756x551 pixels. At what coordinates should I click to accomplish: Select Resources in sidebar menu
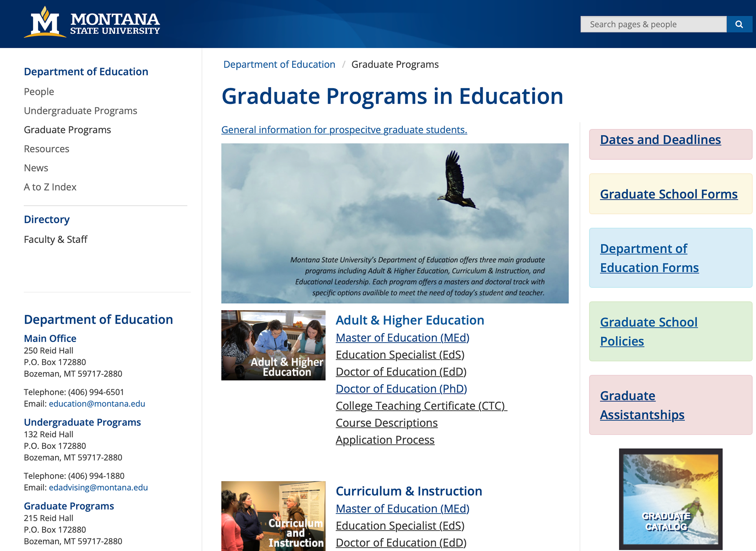[x=46, y=149]
